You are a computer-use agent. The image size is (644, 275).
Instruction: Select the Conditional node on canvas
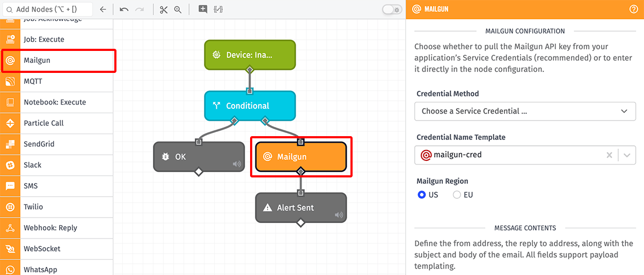pos(250,106)
